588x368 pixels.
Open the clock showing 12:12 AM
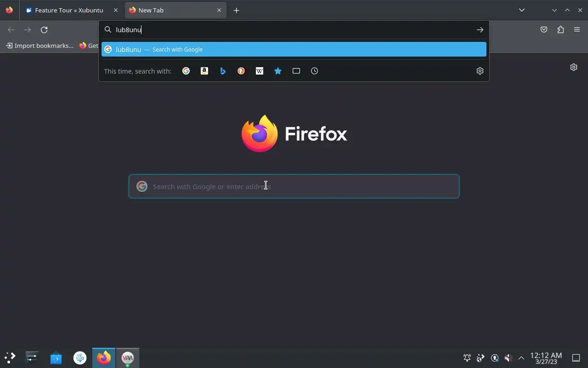coord(546,358)
